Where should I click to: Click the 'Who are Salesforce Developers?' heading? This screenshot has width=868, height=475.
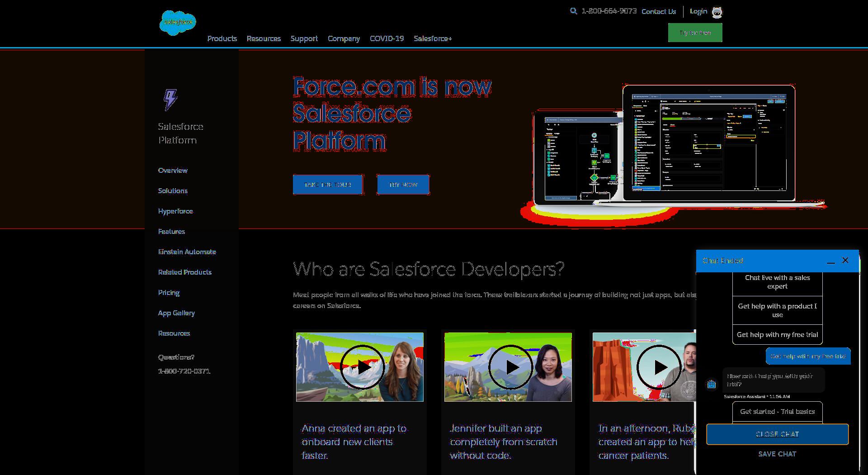pos(429,269)
